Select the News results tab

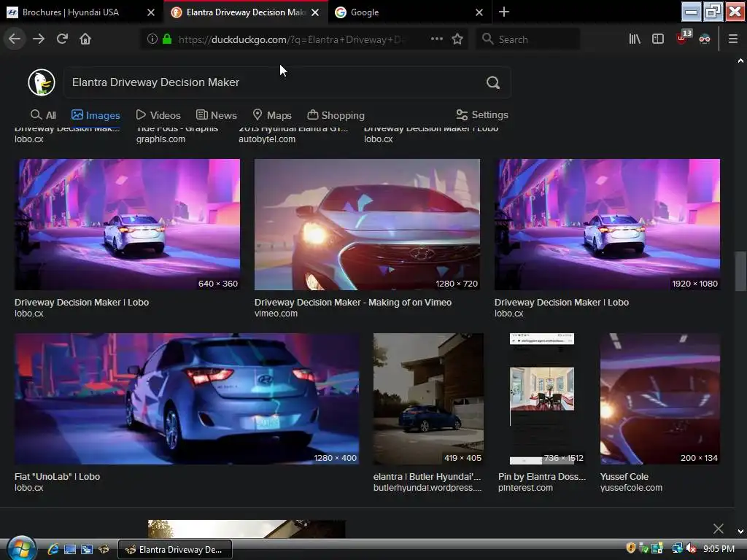[x=216, y=115]
